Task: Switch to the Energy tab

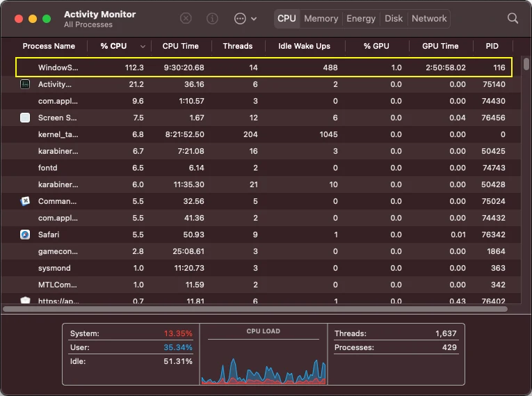Action: pos(361,18)
